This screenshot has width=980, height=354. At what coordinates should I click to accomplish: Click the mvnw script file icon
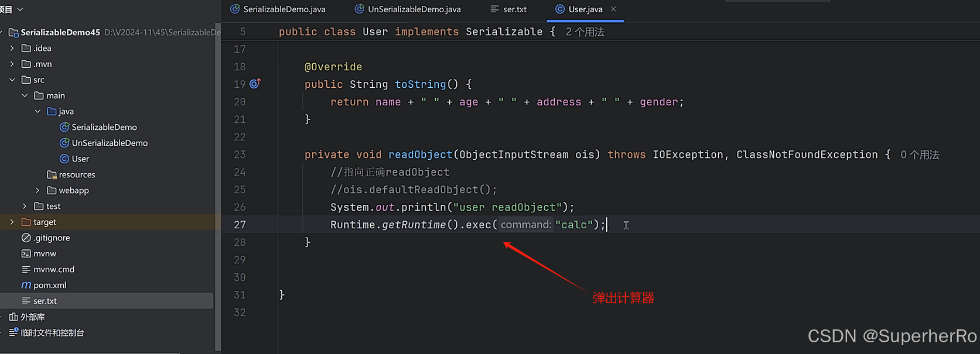[26, 253]
